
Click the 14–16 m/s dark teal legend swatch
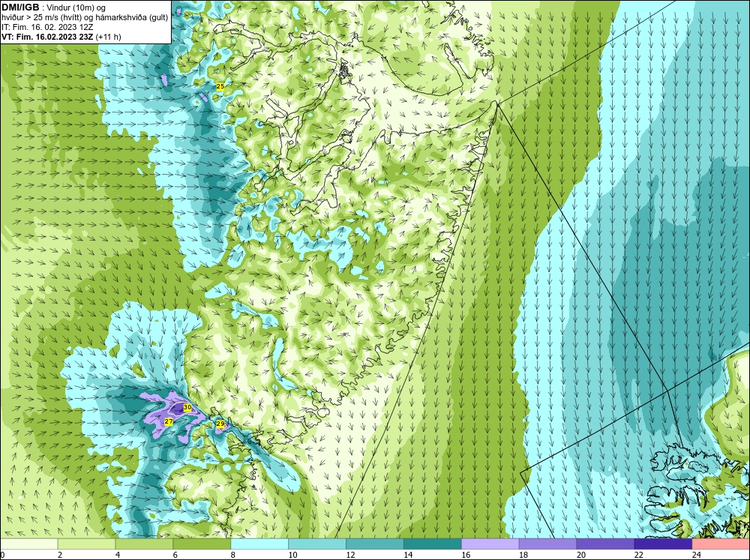coord(433,544)
